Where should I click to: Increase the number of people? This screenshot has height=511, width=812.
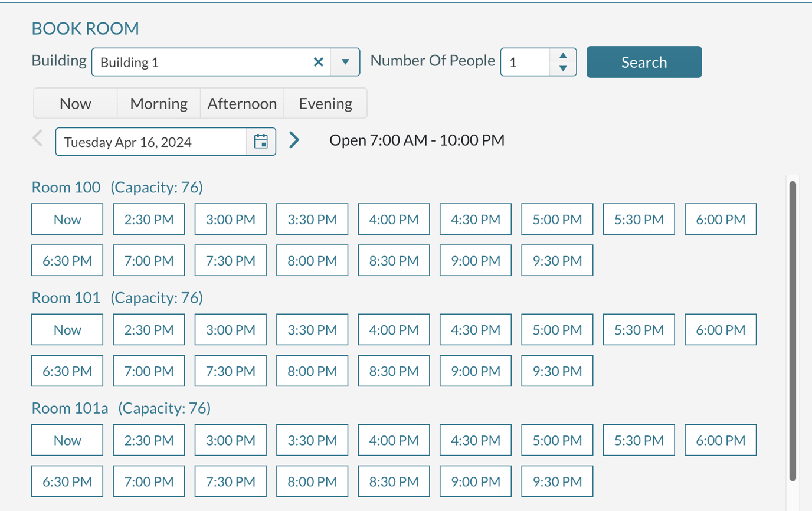(563, 56)
